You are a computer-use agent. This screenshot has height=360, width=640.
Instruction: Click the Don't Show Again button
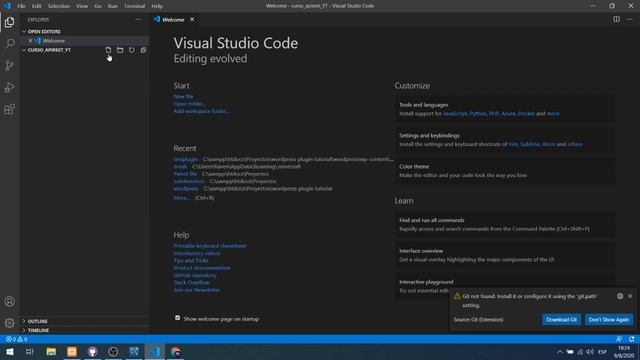(609, 320)
